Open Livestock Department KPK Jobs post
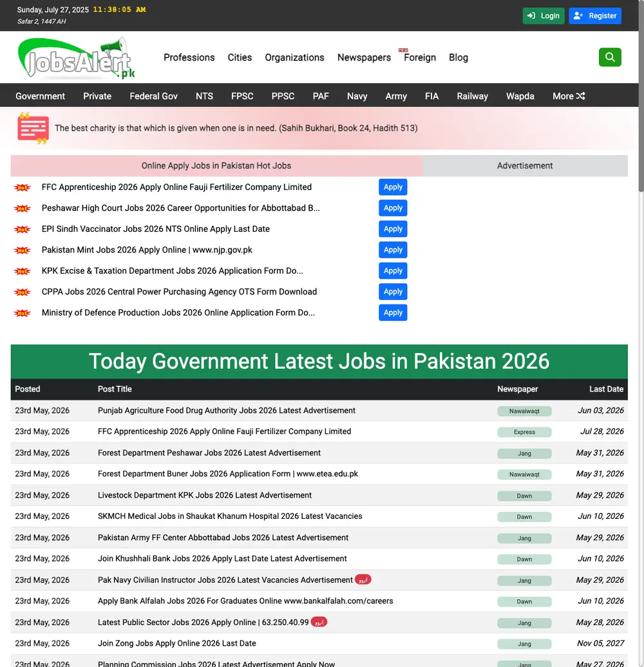The image size is (644, 667). coord(205,495)
